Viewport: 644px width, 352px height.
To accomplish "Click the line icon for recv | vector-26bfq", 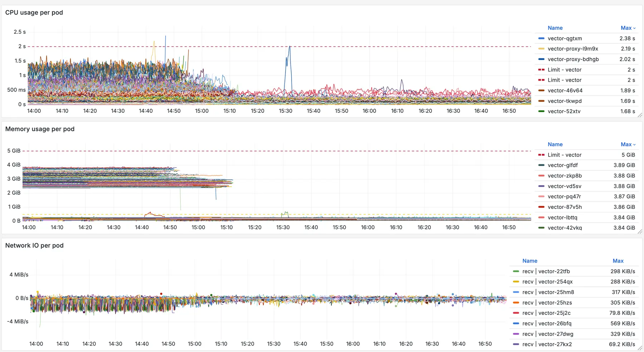I will (516, 323).
